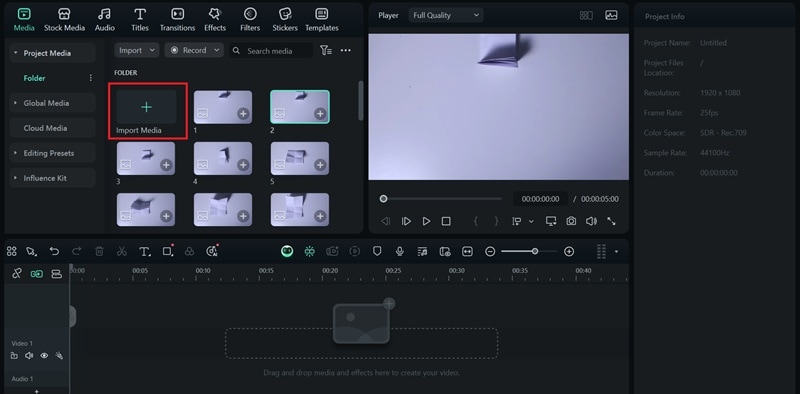This screenshot has height=394, width=800.
Task: Toggle Video 1 track visibility eye
Action: pyautogui.click(x=44, y=356)
